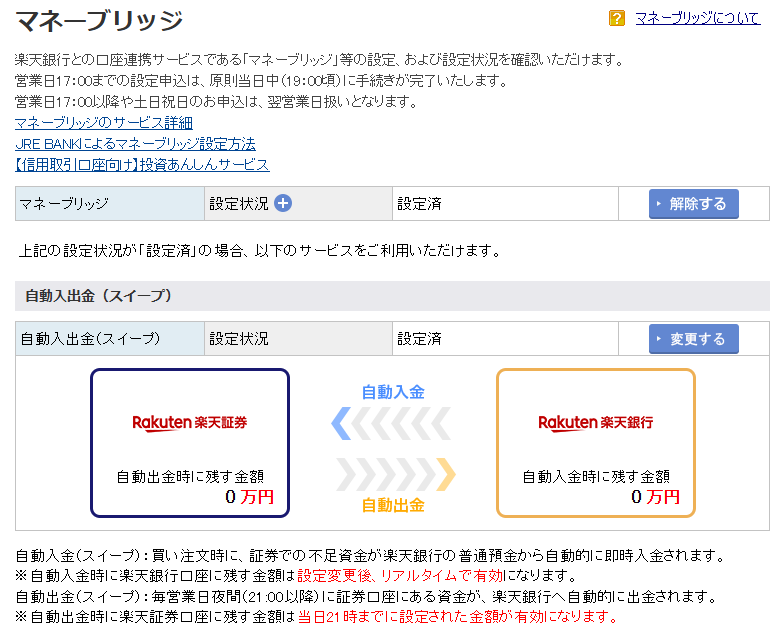Viewport: 779px width, 633px height.
Task: Click 設定済 status in the マネーブリッジ row
Action: (420, 204)
